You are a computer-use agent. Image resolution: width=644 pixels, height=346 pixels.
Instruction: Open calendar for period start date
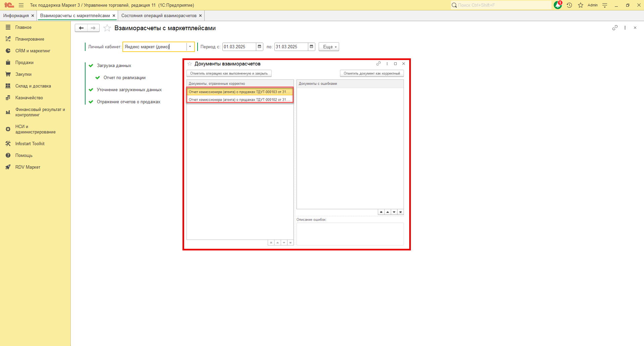pos(260,47)
